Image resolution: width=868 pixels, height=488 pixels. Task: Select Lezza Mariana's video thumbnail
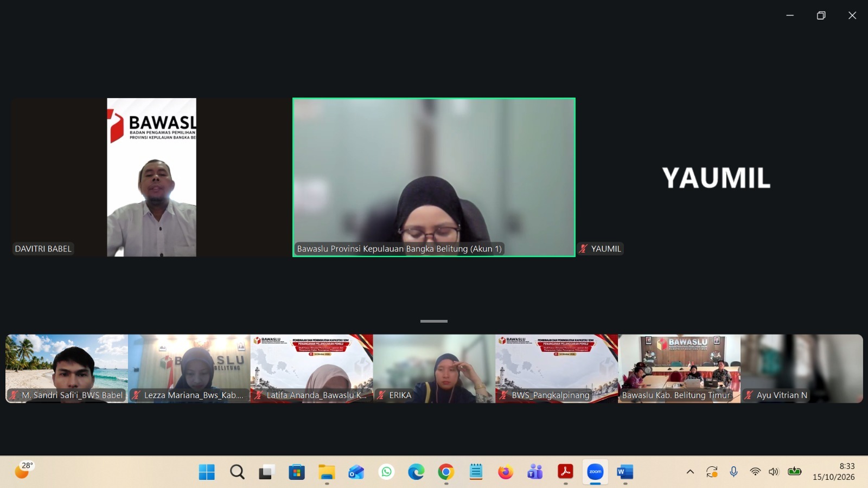tap(189, 369)
